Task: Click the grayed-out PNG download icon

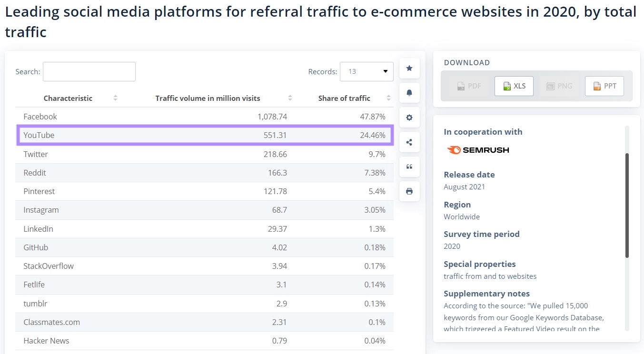Action: (559, 86)
